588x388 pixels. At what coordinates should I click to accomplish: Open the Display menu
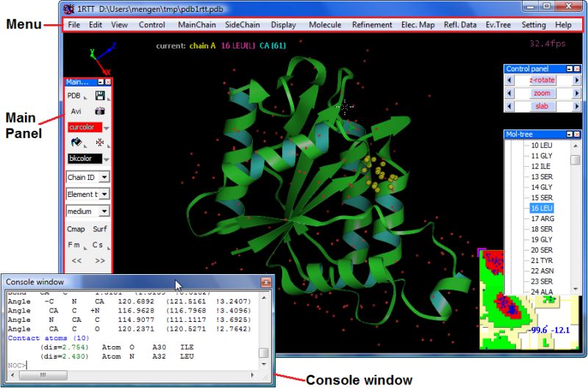coord(283,25)
